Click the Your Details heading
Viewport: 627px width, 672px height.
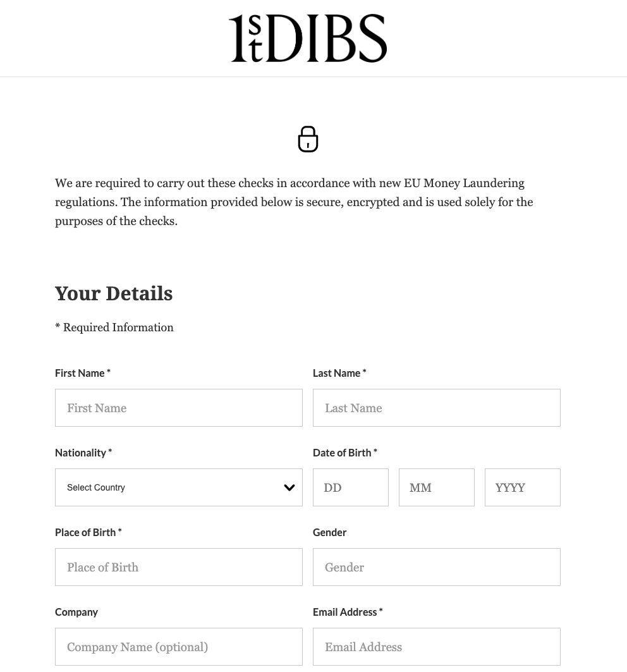[114, 293]
